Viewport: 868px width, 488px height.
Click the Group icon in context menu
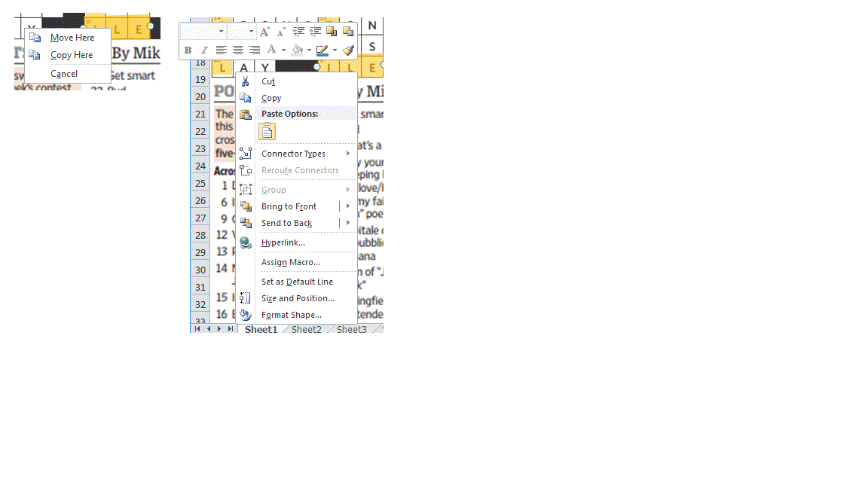point(245,190)
